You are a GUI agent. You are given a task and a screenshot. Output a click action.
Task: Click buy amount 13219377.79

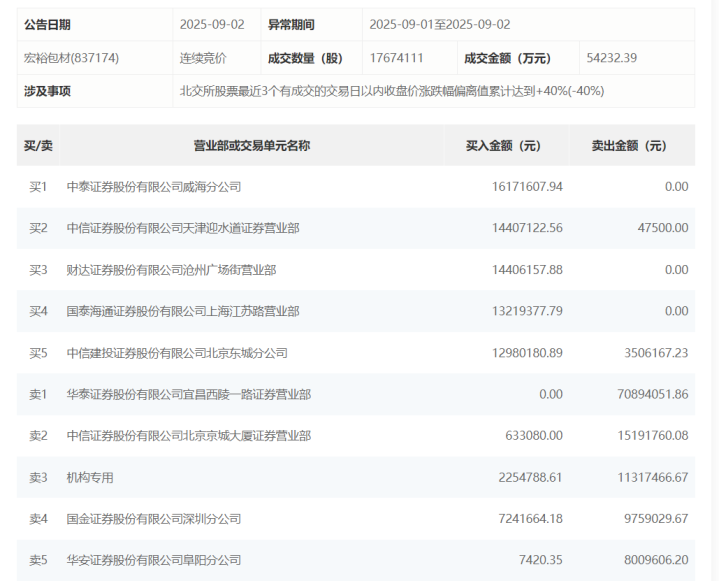(x=527, y=311)
